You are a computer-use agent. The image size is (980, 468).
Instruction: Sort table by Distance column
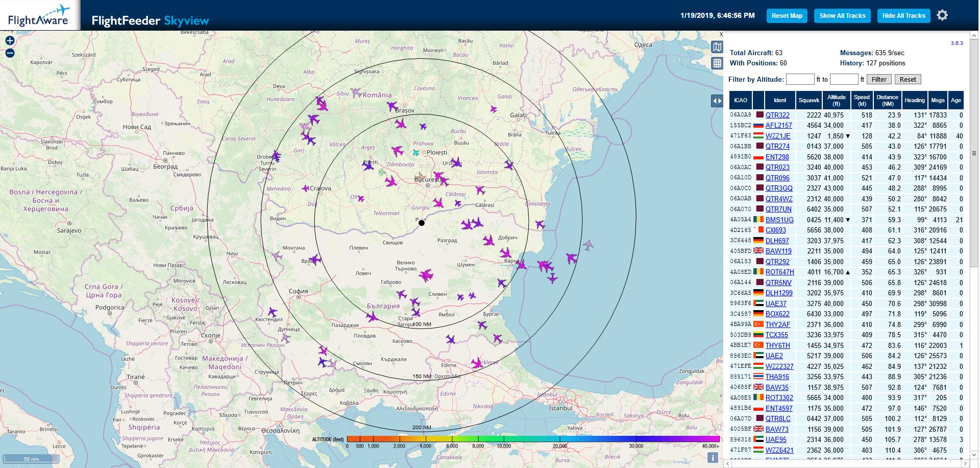[x=887, y=100]
